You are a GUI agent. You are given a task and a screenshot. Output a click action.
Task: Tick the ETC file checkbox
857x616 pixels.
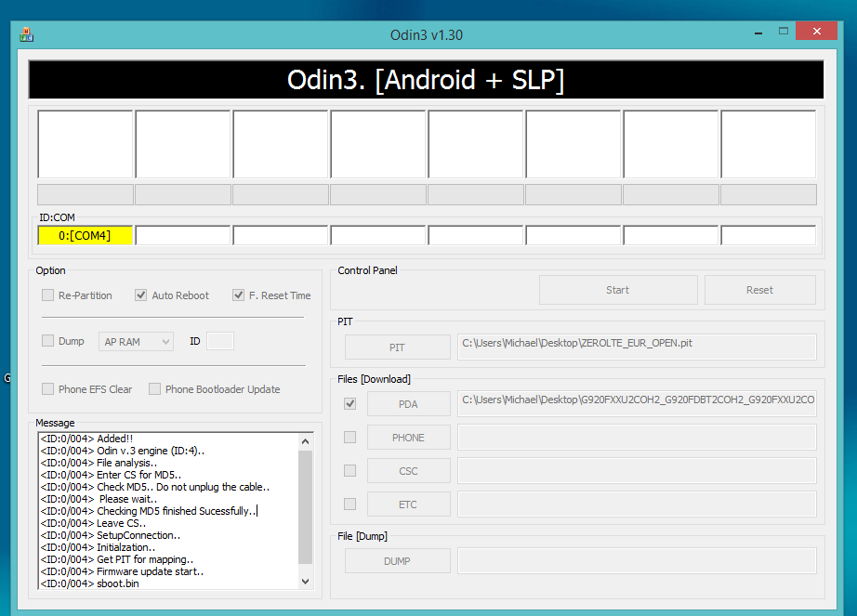click(349, 505)
